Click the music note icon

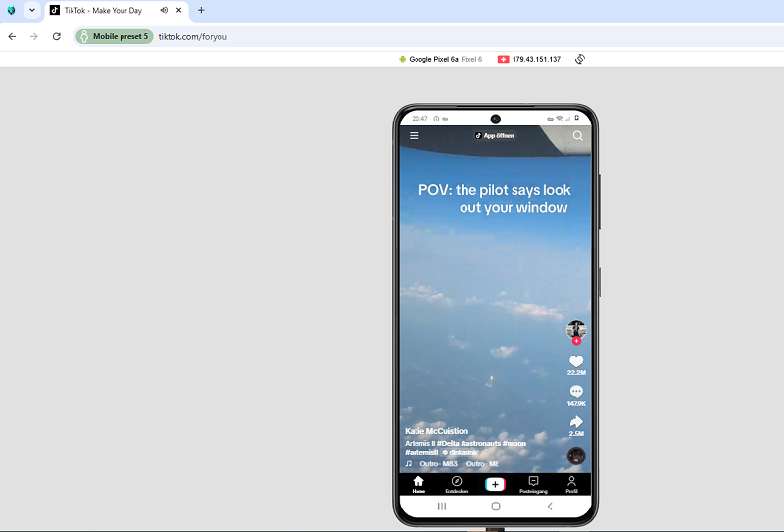point(408,464)
